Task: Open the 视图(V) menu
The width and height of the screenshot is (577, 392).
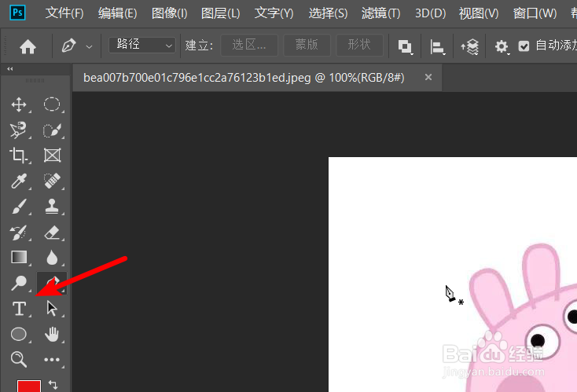Action: 479,13
